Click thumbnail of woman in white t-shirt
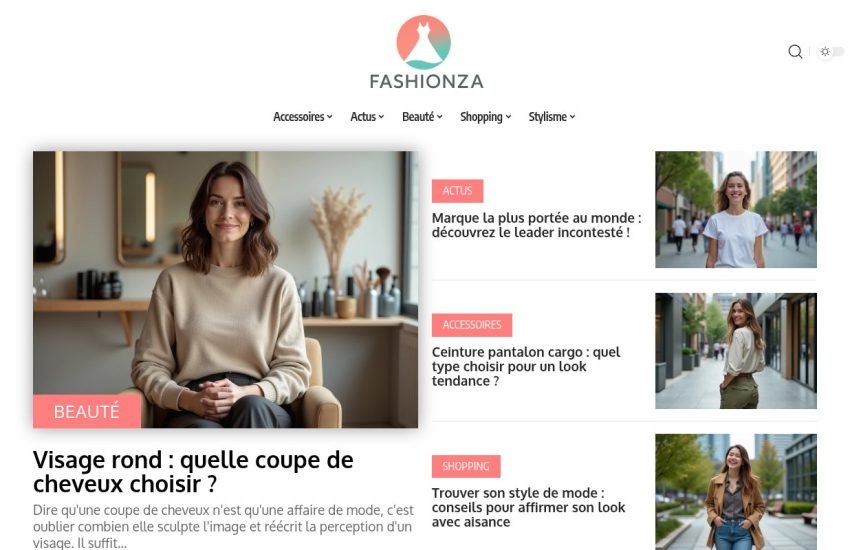Screen dimensions: 850x550 click(736, 209)
